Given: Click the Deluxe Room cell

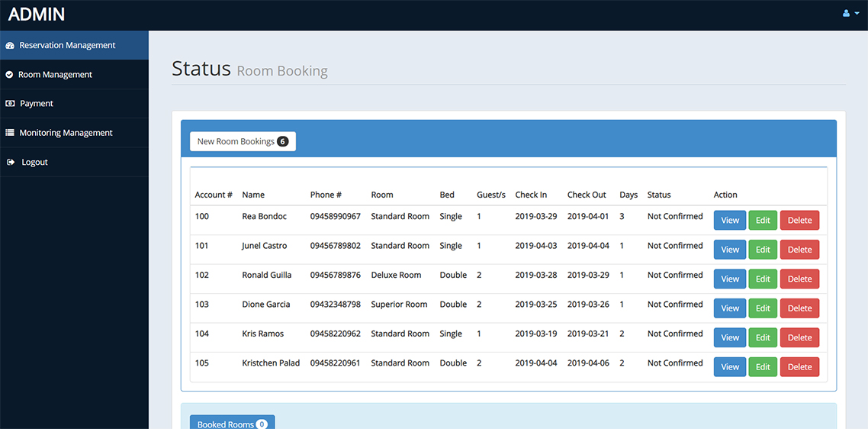Looking at the screenshot, I should (x=397, y=275).
